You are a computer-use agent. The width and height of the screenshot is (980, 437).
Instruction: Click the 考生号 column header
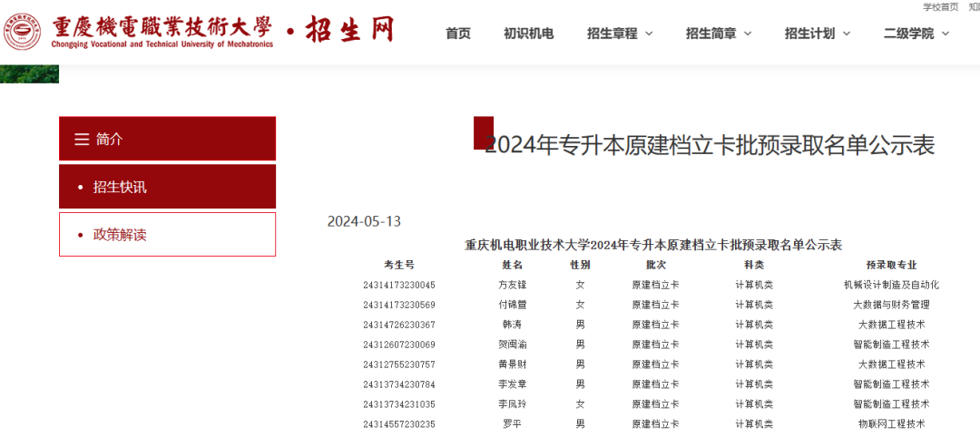pos(398,265)
